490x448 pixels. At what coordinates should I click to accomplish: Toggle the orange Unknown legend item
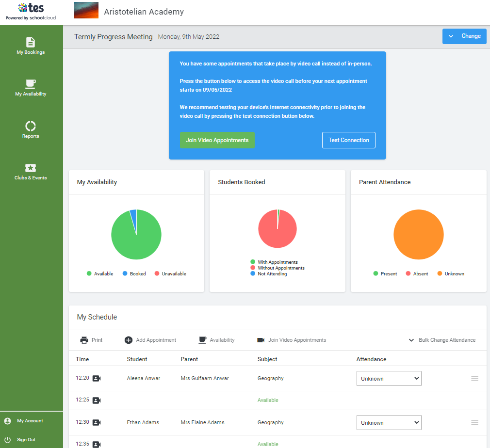pos(451,273)
